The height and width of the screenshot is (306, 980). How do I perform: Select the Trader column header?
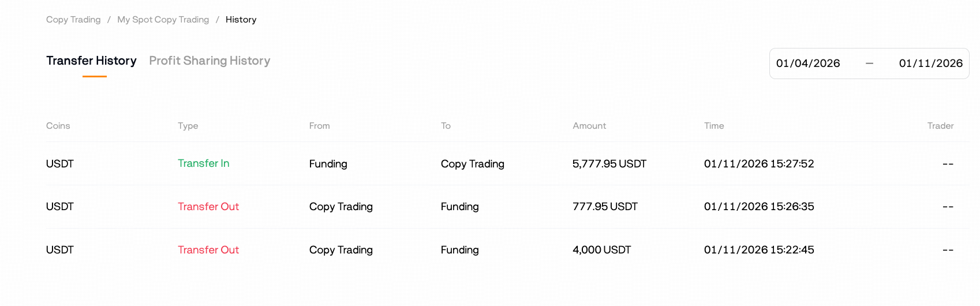coord(940,126)
